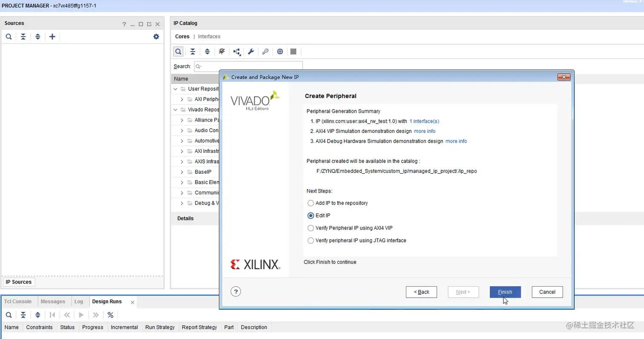Click the Report Strategy column header
This screenshot has width=644, height=339.
click(199, 327)
